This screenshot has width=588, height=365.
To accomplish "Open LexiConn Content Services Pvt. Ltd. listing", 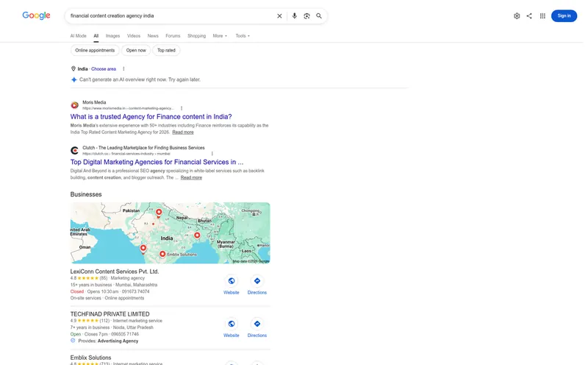I will pyautogui.click(x=115, y=271).
